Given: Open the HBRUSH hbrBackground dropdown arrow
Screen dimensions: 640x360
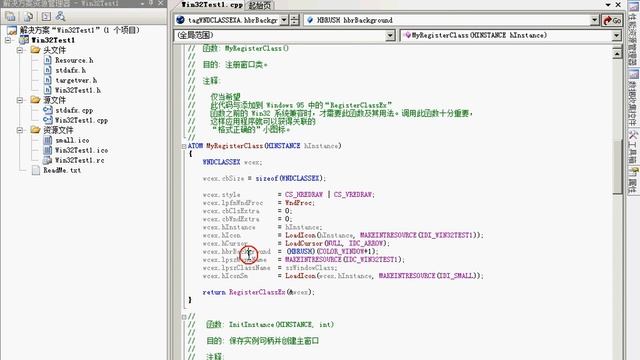Looking at the screenshot, I should (594, 20).
